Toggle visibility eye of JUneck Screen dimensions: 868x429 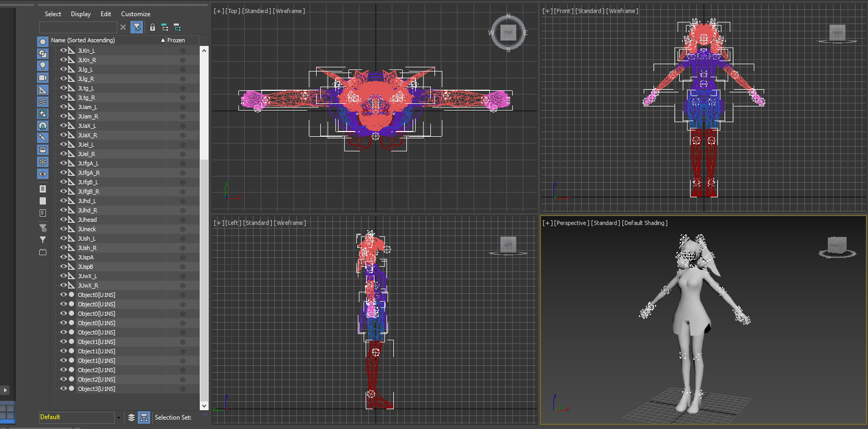coord(64,229)
